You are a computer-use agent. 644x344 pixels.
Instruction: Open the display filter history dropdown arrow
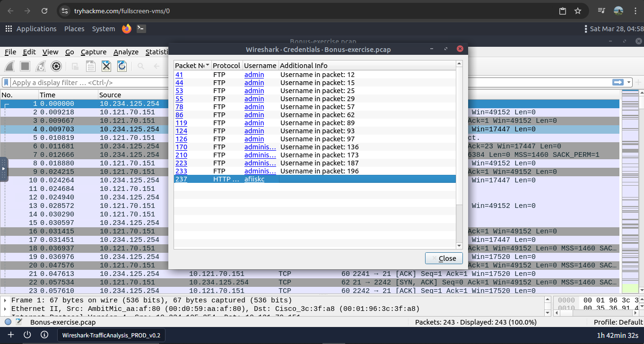point(629,83)
